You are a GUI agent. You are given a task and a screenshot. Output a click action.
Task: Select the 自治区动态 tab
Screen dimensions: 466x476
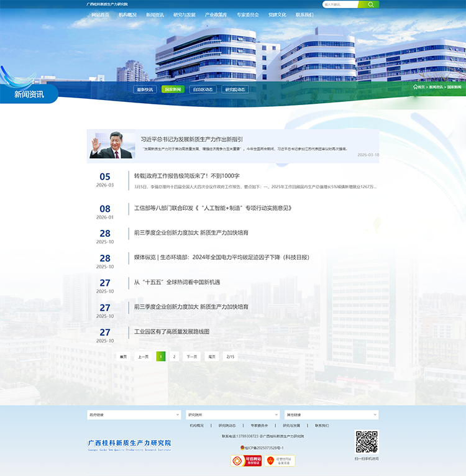pos(203,89)
